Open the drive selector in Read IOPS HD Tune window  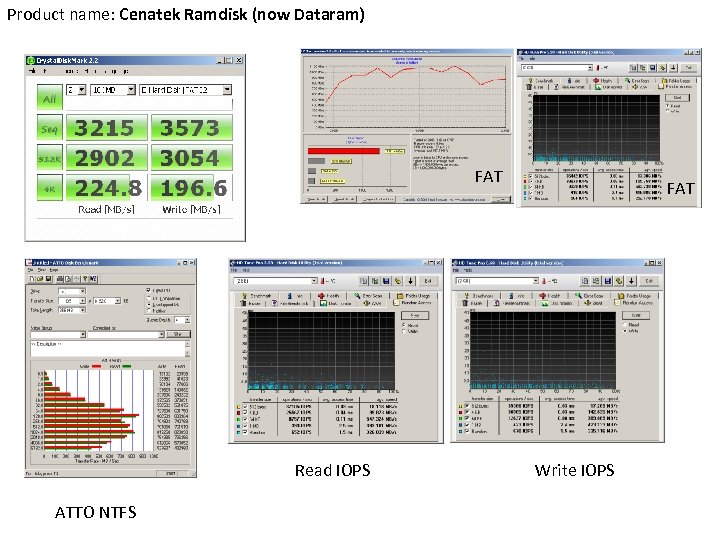coord(276,281)
